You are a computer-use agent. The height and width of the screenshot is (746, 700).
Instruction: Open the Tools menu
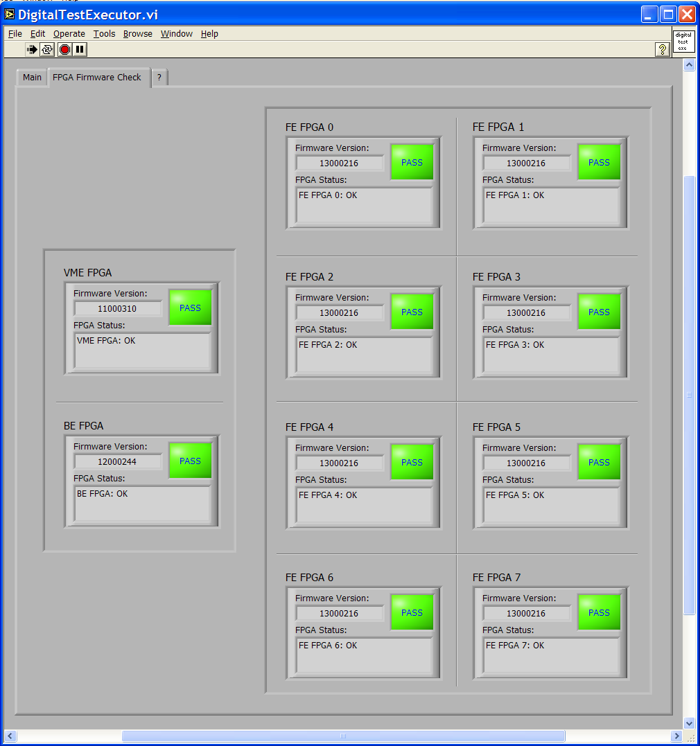click(x=105, y=33)
